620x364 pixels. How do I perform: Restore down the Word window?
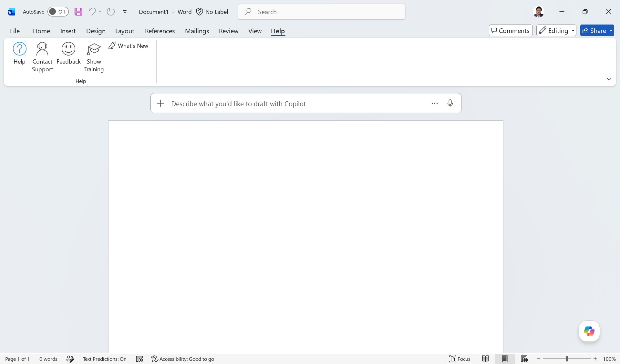click(x=585, y=12)
